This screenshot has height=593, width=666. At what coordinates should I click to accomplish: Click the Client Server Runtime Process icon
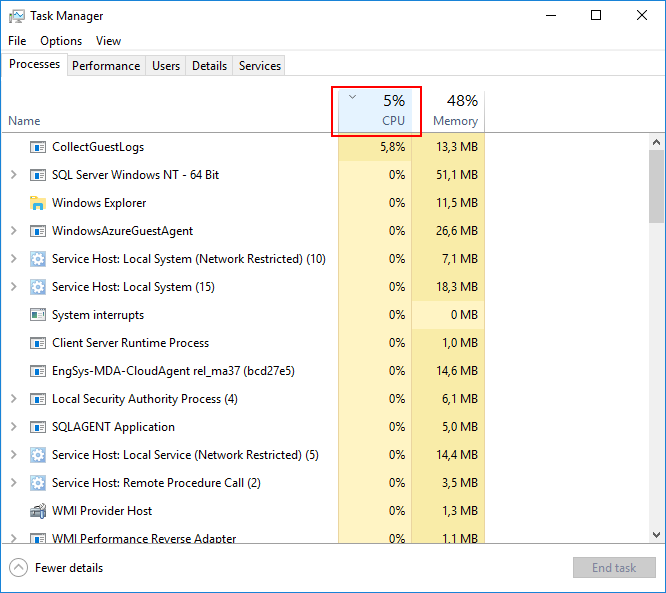click(x=38, y=343)
